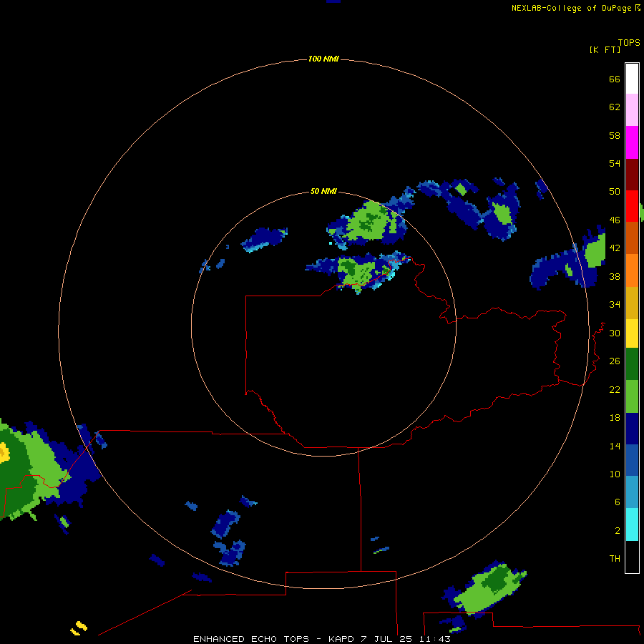This screenshot has width=644, height=644.
Task: Select the light green swatch near 22
Action: tap(632, 396)
